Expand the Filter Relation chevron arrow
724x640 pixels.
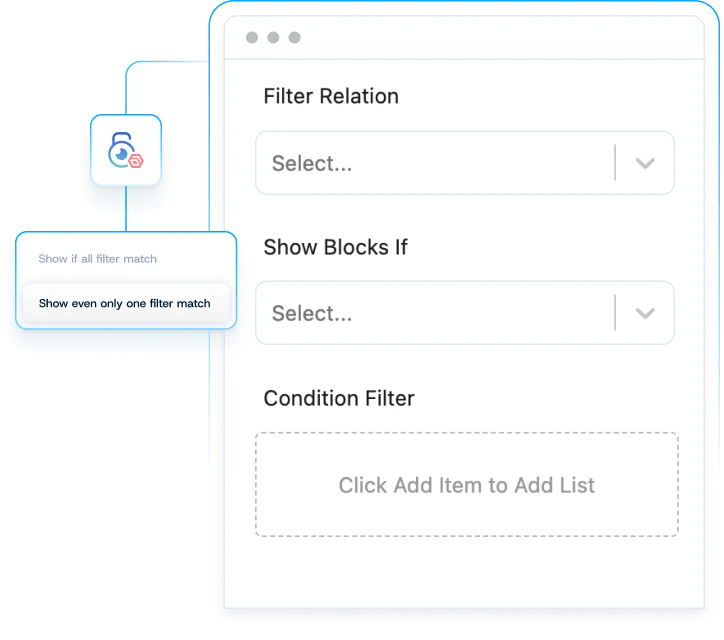tap(645, 163)
